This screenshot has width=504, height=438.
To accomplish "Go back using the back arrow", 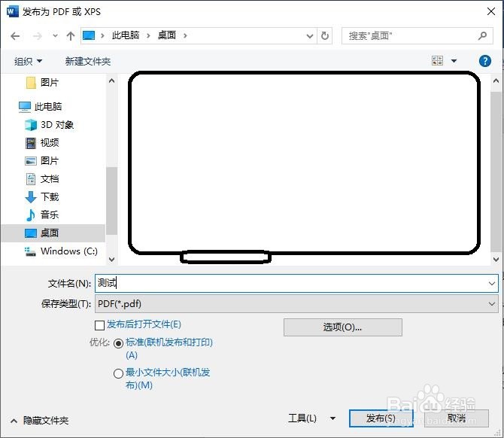I will coord(15,35).
